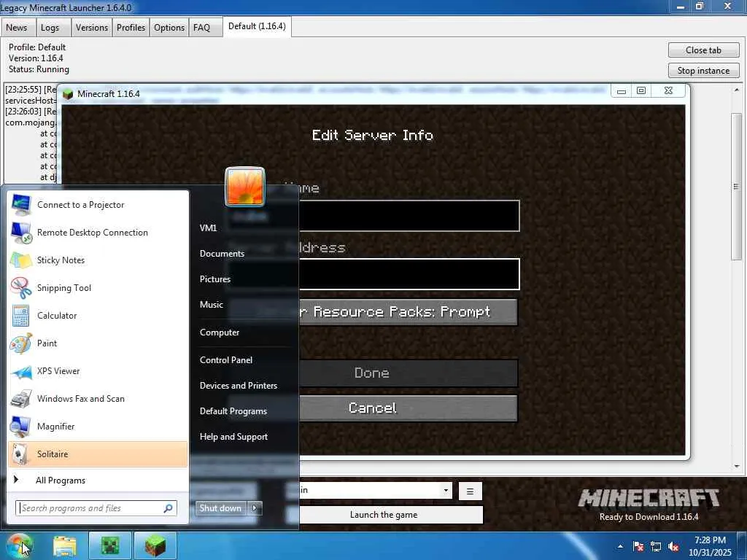Screen dimensions: 747x560
Task: Open the Profiles tab
Action: (131, 28)
